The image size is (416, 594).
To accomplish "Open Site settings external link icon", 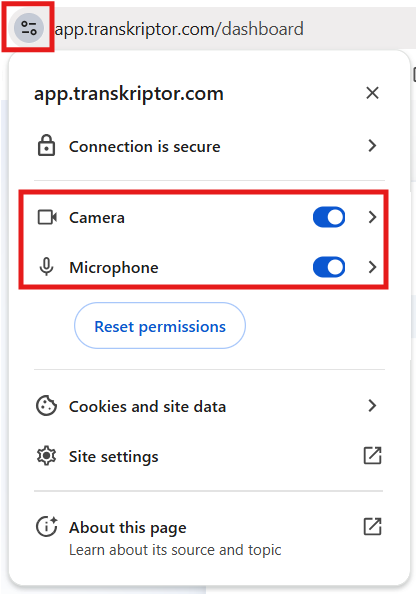I will click(x=372, y=455).
